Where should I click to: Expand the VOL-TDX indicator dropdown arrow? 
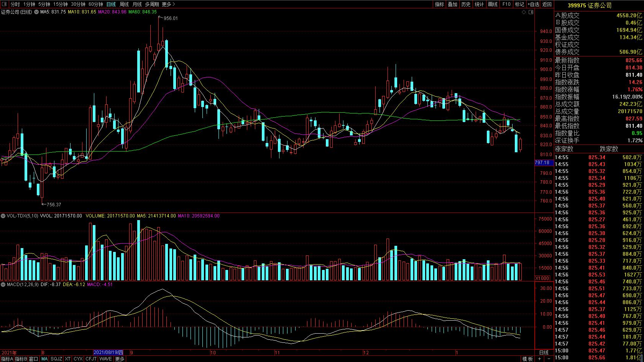coord(3,216)
